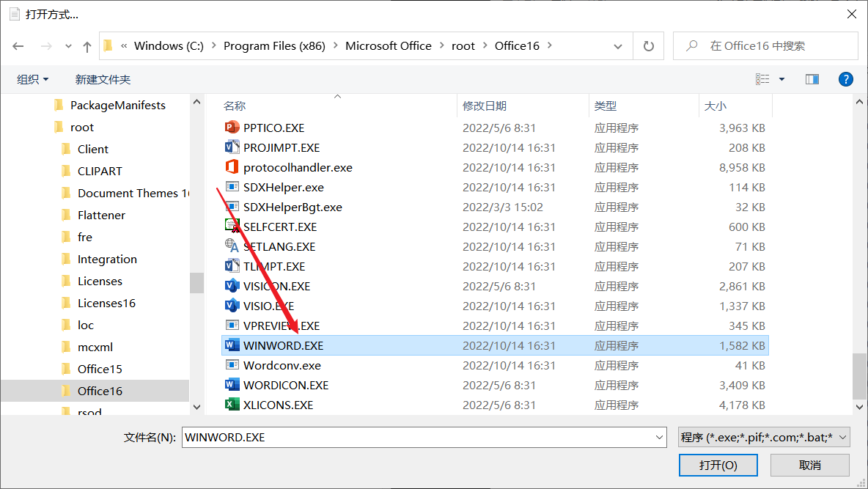Click the folder tree scroll down arrow
The image size is (868, 489).
click(196, 407)
